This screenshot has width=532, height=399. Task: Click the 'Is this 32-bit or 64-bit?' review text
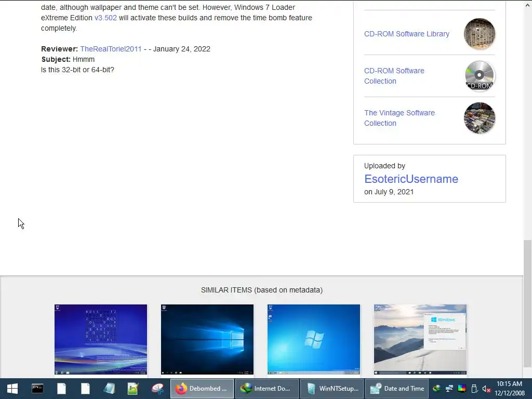coord(78,70)
